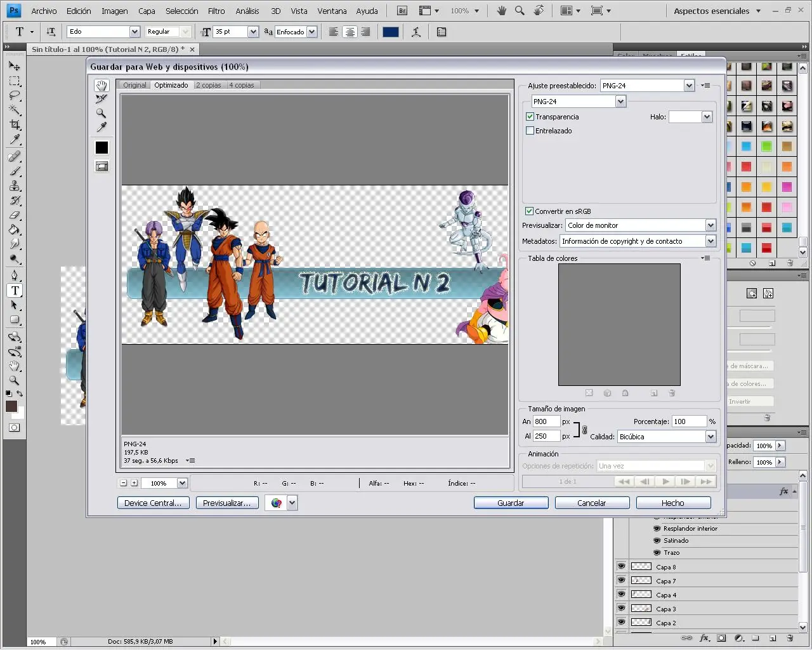Click the Guardar button
This screenshot has height=650, width=812.
click(511, 503)
